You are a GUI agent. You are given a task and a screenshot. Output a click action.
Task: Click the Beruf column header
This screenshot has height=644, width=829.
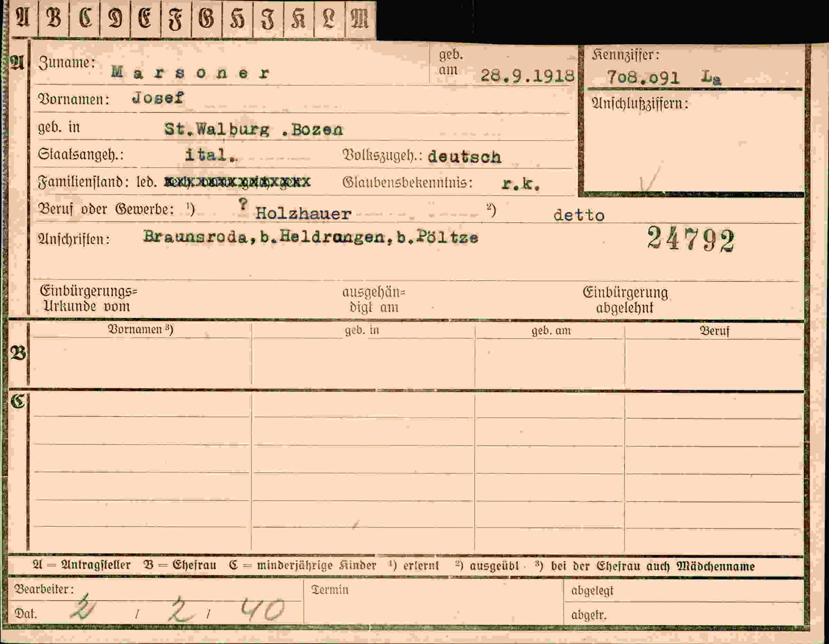click(x=714, y=331)
